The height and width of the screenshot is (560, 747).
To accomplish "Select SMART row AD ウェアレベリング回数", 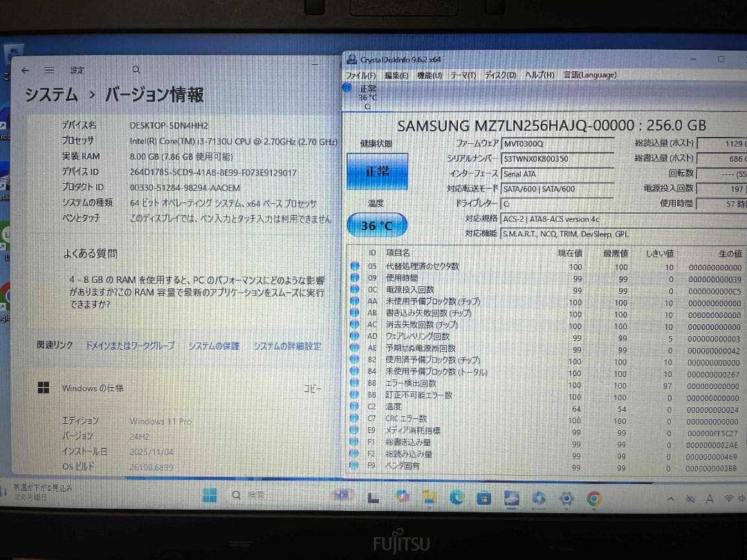I will point(546,337).
